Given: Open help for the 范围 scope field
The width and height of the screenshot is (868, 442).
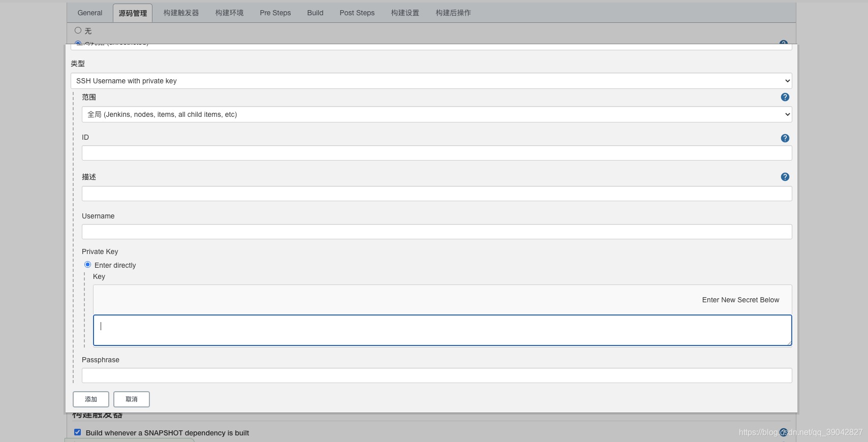Looking at the screenshot, I should [785, 97].
